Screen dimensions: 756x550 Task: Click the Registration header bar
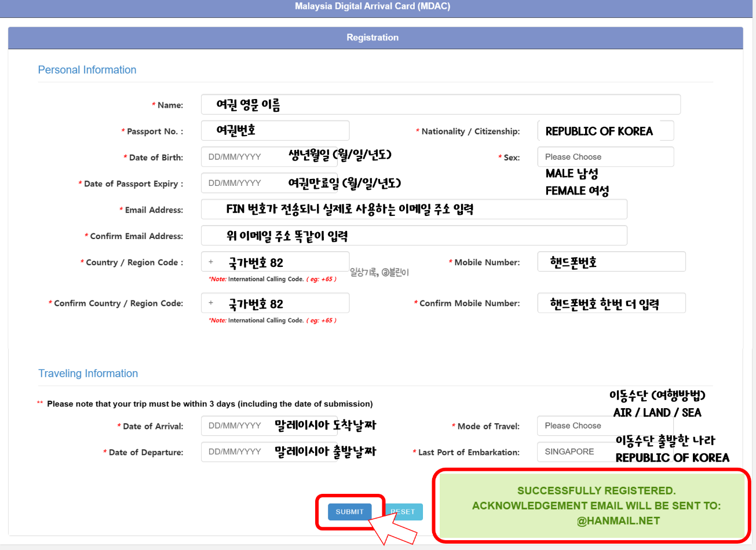[372, 37]
